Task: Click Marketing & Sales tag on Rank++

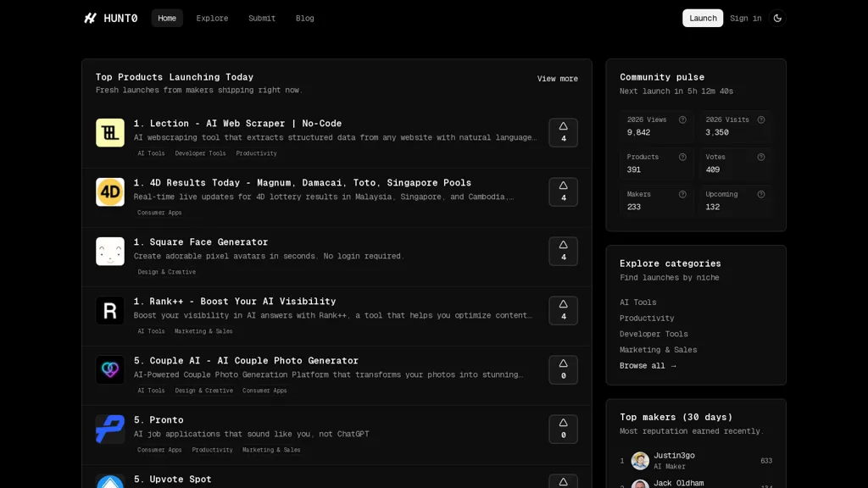Action: point(203,331)
